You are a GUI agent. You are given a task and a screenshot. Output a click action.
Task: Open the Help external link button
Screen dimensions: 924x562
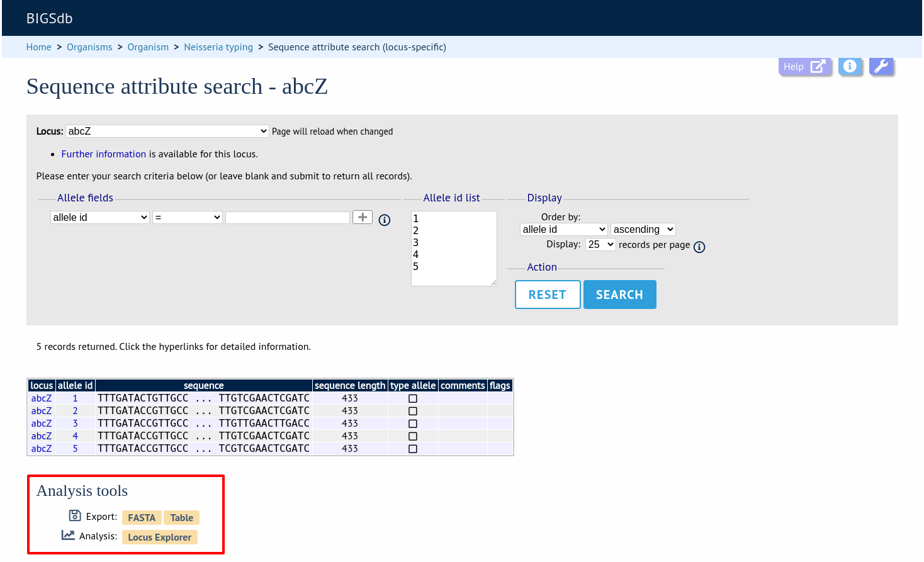click(804, 67)
